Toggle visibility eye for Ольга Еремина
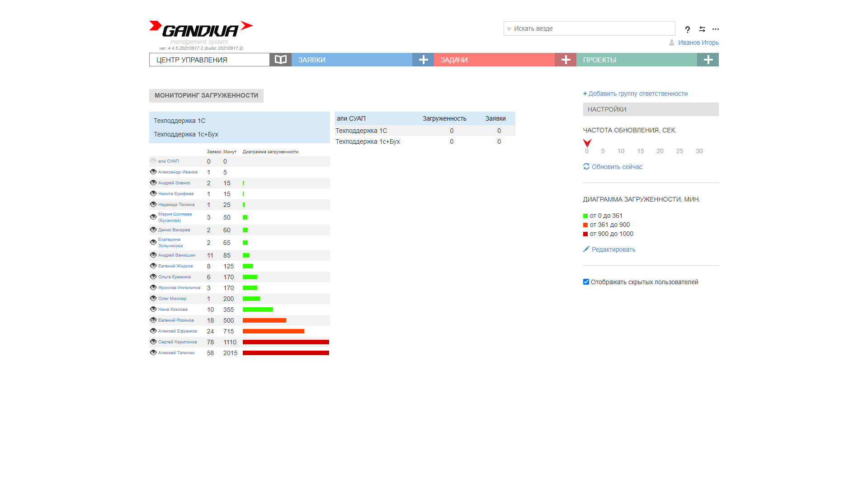 click(153, 277)
